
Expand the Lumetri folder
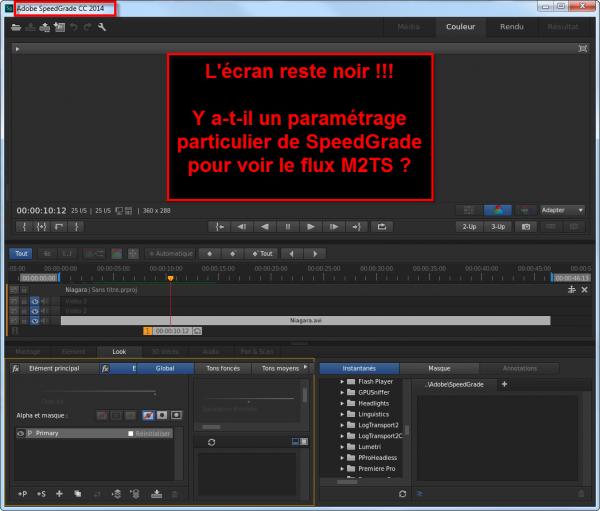342,447
